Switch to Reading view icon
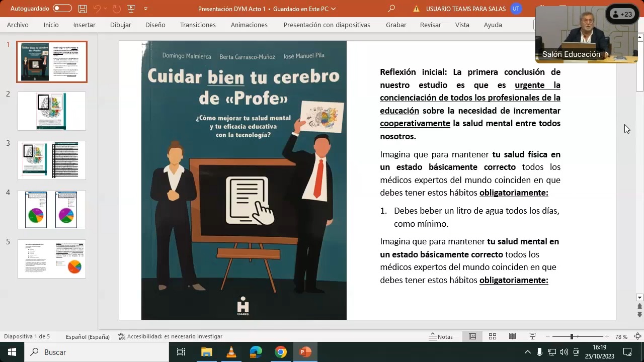This screenshot has width=644, height=362. tap(512, 336)
